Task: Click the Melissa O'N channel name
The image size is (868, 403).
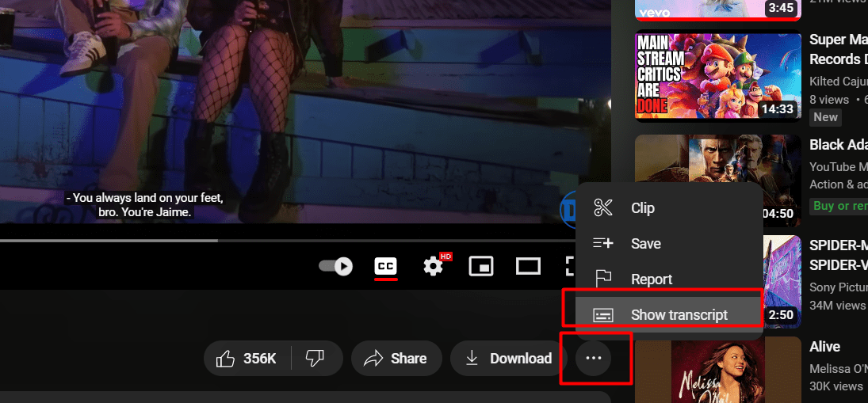Action: click(x=838, y=369)
